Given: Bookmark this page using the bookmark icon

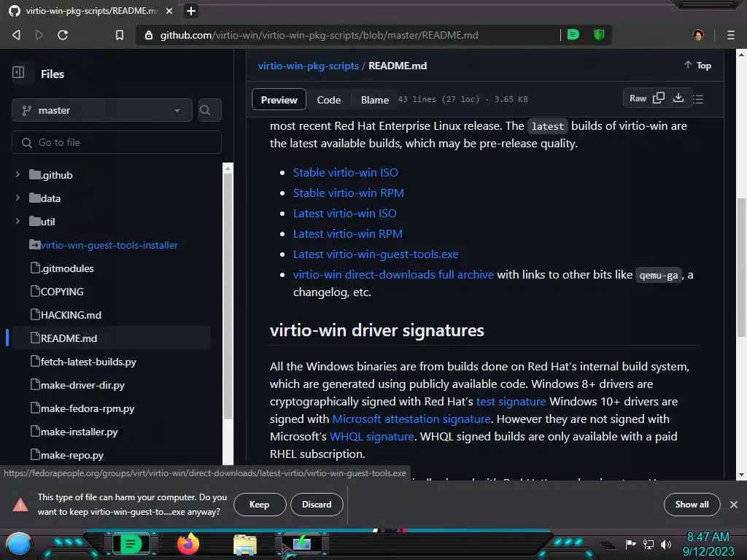Looking at the screenshot, I should coord(119,35).
